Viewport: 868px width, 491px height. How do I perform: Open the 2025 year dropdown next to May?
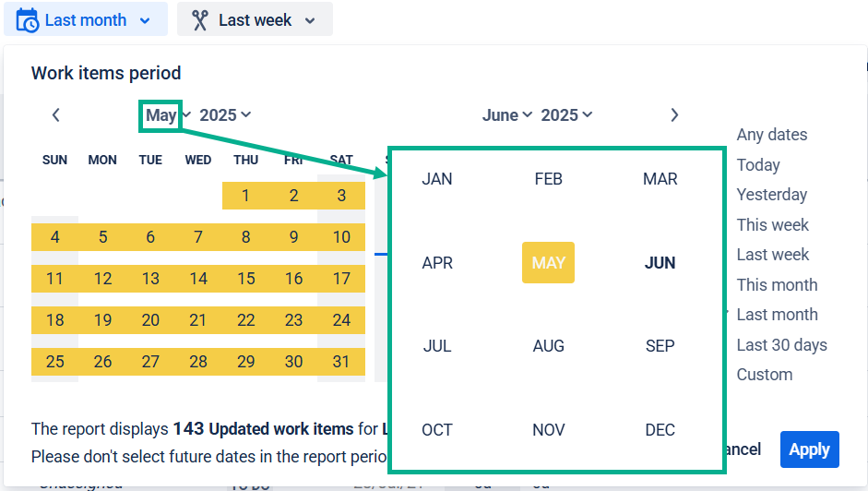[x=225, y=115]
